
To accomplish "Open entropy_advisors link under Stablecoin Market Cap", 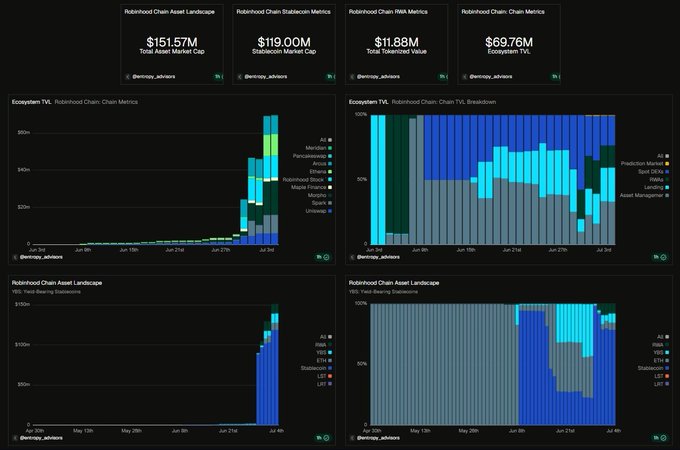I will 266,77.
